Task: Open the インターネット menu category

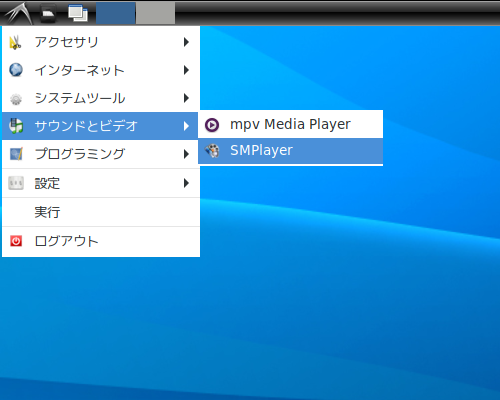Action: click(101, 70)
